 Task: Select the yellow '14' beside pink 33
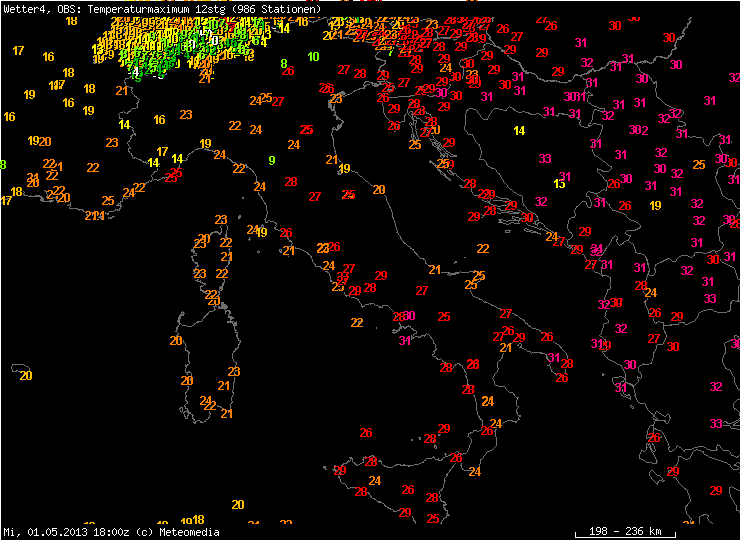[x=519, y=131]
